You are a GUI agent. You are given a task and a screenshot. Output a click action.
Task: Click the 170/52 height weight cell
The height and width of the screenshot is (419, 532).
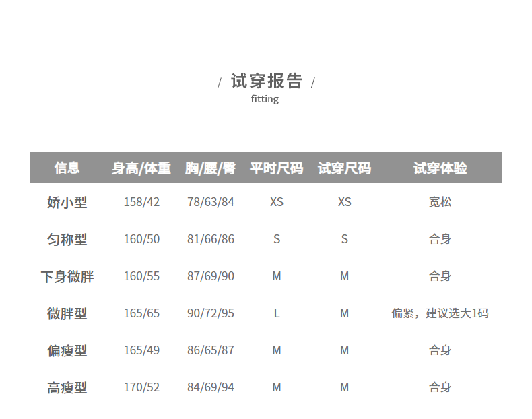141,387
